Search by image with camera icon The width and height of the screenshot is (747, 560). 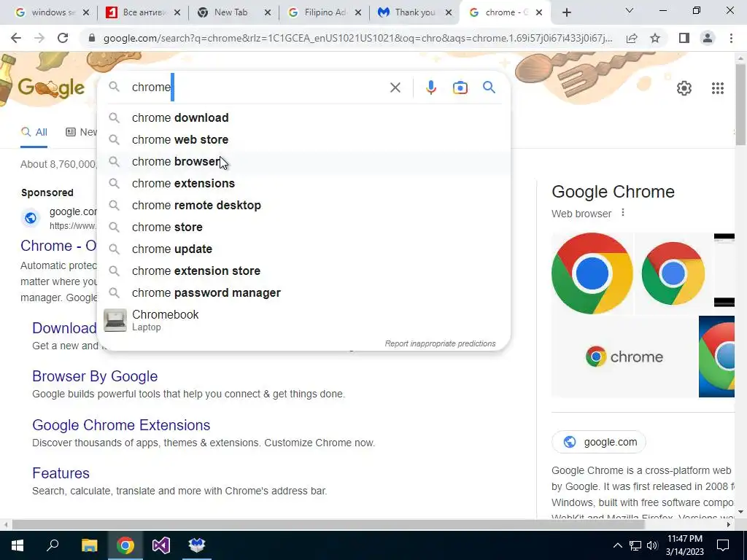coord(460,87)
